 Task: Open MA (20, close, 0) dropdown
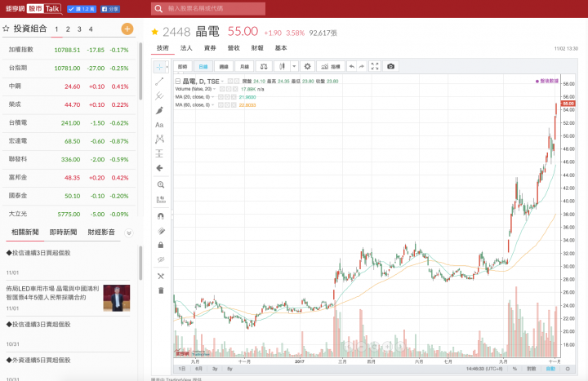click(x=212, y=97)
